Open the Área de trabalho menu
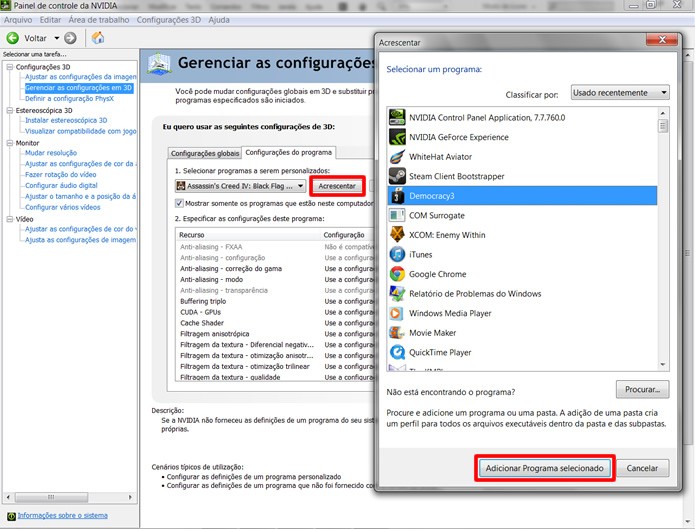 pos(99,20)
